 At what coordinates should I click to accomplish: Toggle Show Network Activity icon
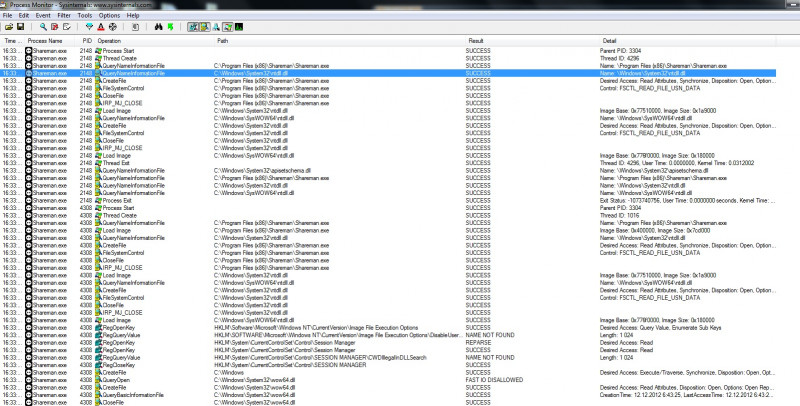[x=216, y=27]
